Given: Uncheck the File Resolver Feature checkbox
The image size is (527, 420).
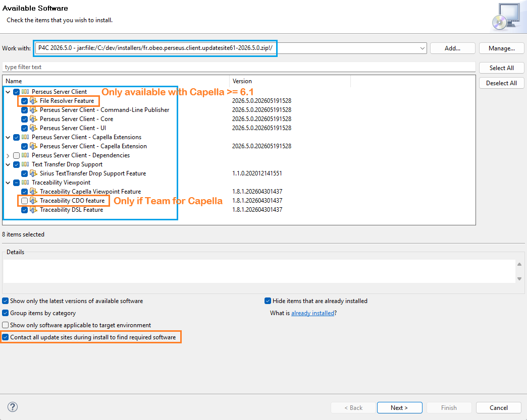Looking at the screenshot, I should pos(24,101).
